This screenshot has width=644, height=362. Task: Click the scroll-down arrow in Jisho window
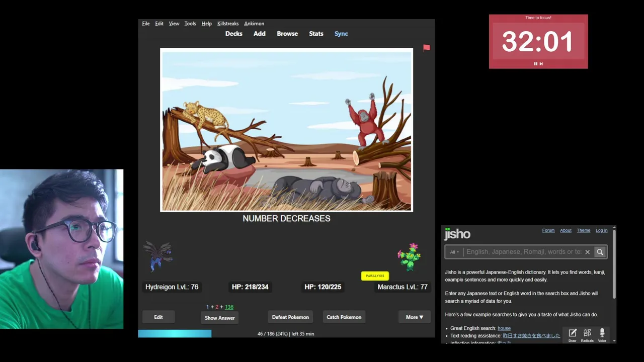(x=614, y=341)
